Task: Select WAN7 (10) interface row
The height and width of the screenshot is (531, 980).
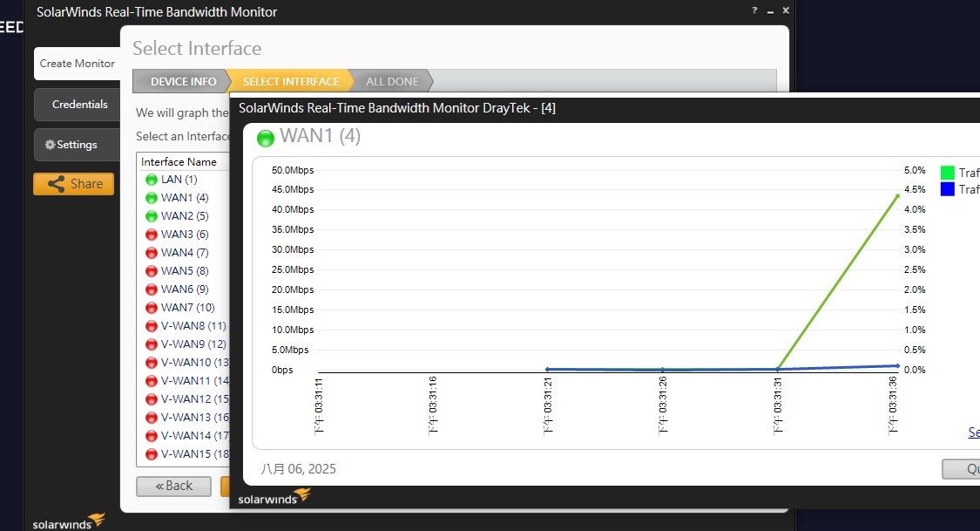Action: 187,308
